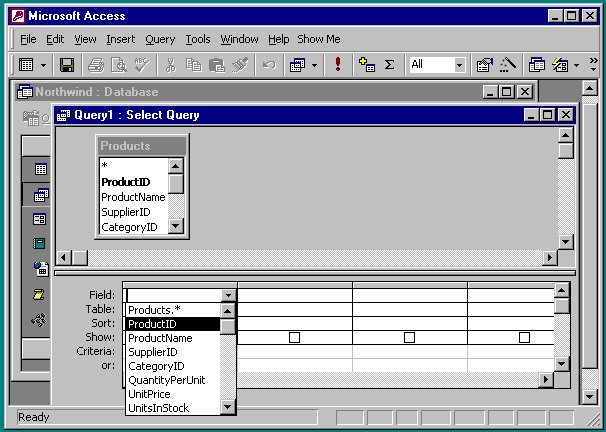Click up arrow of Products field list

(x=175, y=167)
